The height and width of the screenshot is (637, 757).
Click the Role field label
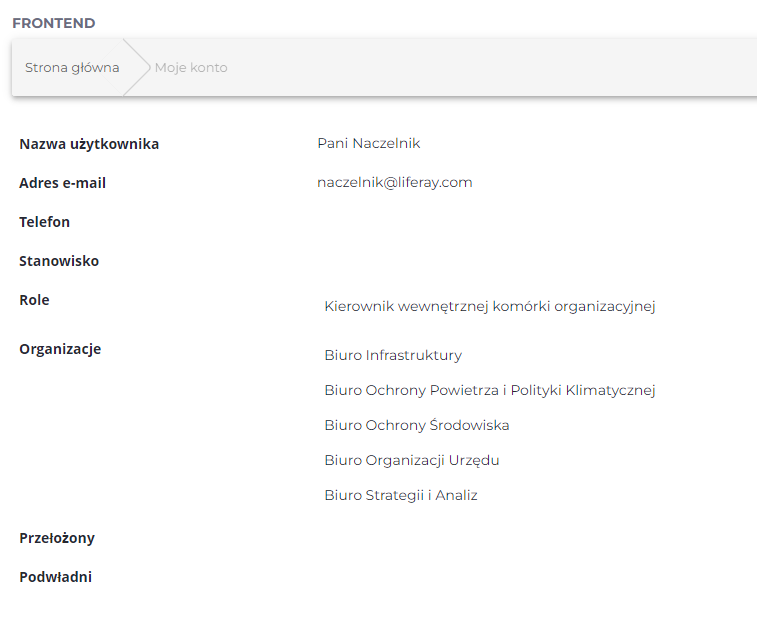tap(34, 300)
